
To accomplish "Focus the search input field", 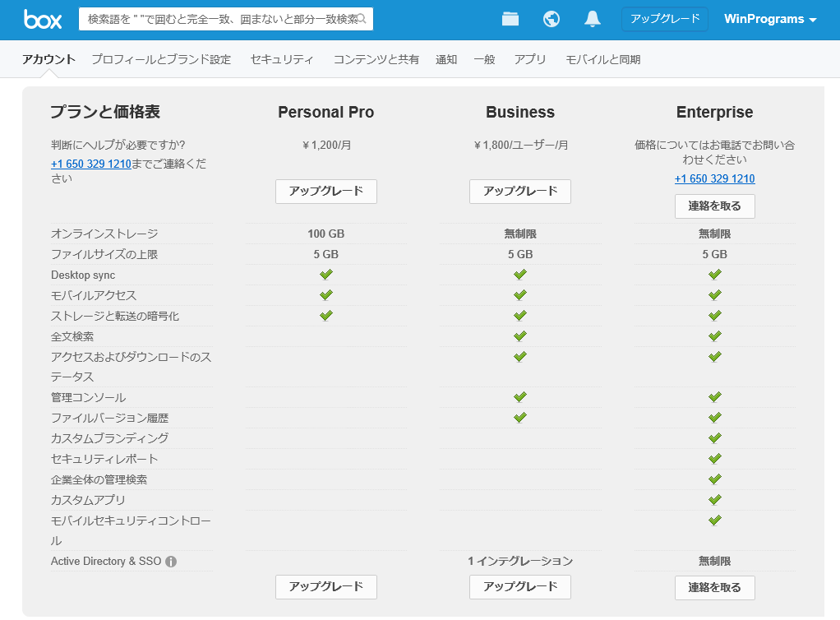I will point(225,19).
